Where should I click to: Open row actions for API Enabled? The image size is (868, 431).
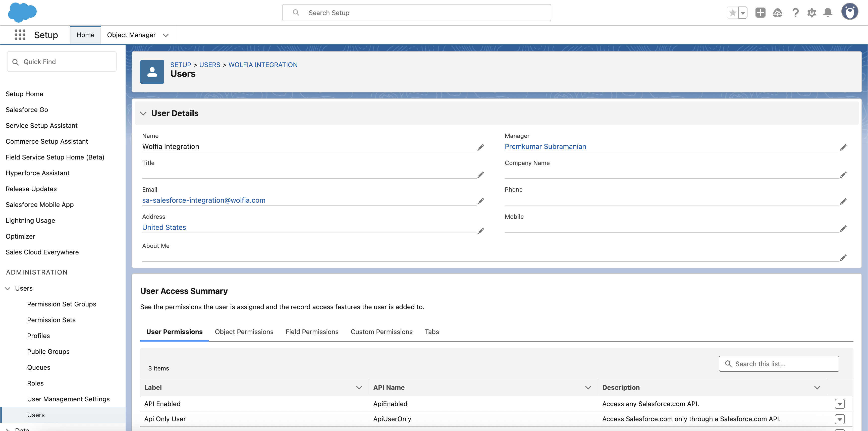[840, 404]
